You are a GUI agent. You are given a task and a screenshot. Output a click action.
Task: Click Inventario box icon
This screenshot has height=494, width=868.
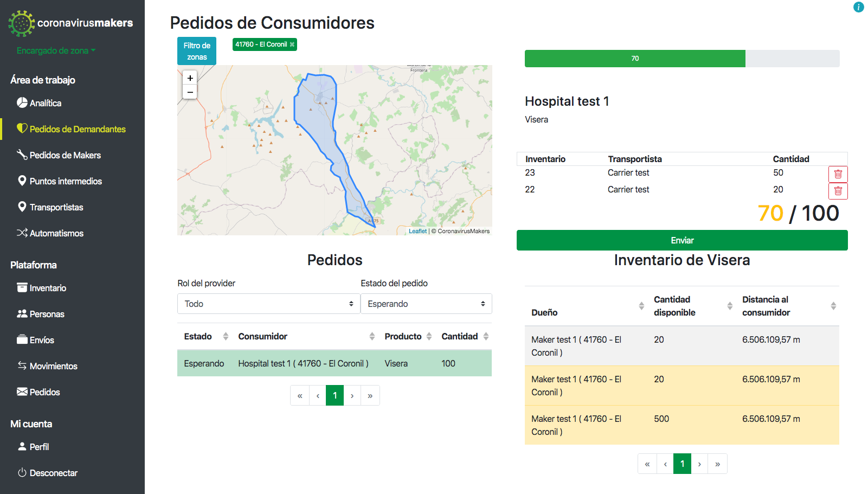point(22,287)
